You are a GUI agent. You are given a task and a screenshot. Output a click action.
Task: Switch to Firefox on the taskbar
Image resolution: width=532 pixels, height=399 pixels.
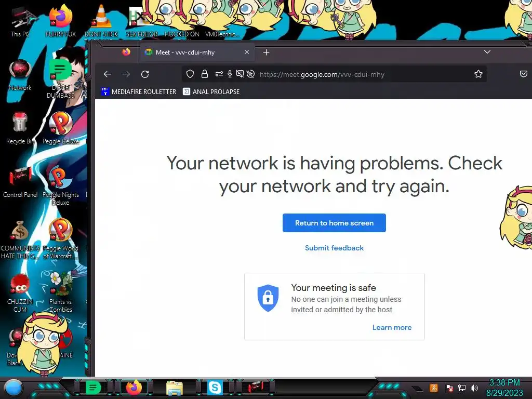[x=134, y=388]
